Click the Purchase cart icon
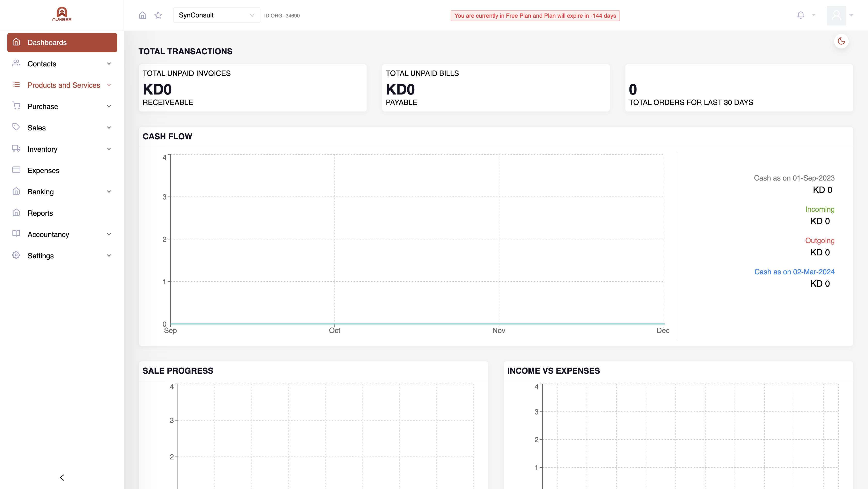 tap(16, 106)
